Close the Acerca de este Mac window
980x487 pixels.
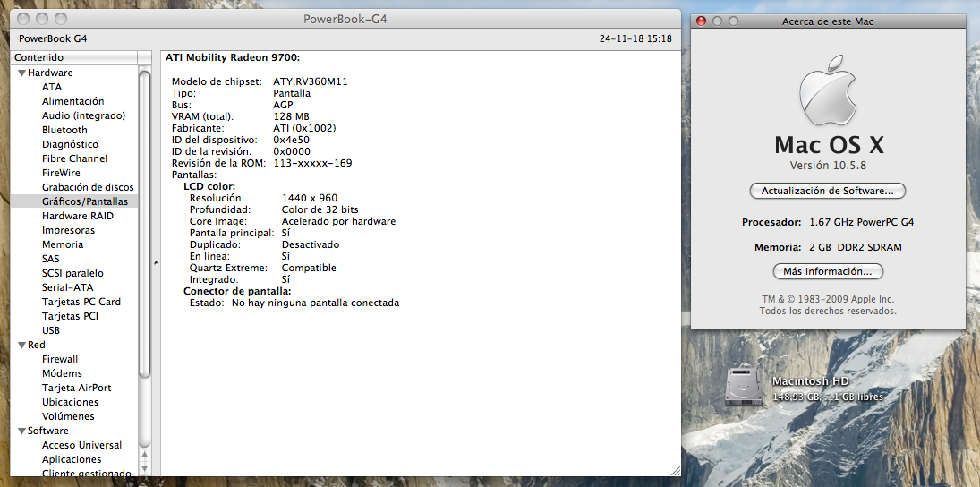coord(701,21)
